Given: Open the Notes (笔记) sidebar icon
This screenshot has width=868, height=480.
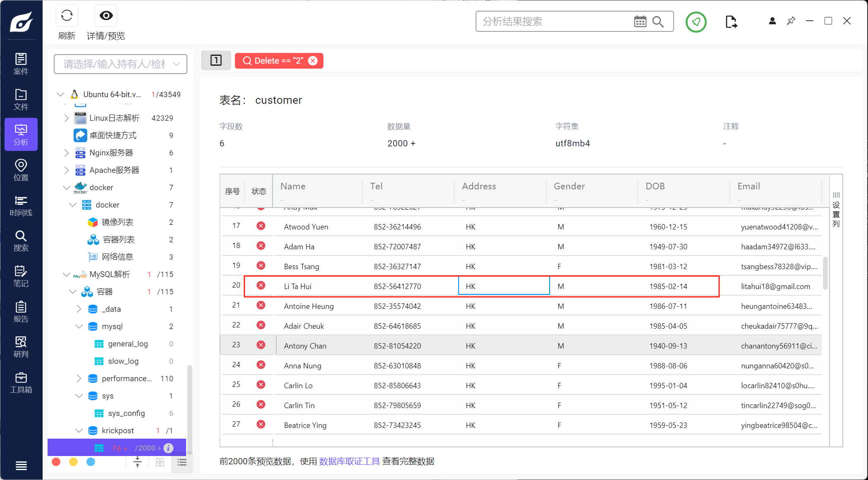Looking at the screenshot, I should 21,276.
